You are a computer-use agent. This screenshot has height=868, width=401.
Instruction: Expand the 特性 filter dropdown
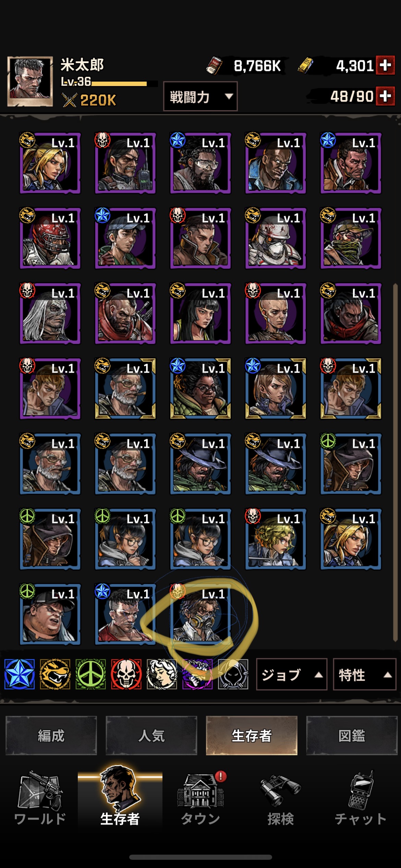(x=365, y=674)
